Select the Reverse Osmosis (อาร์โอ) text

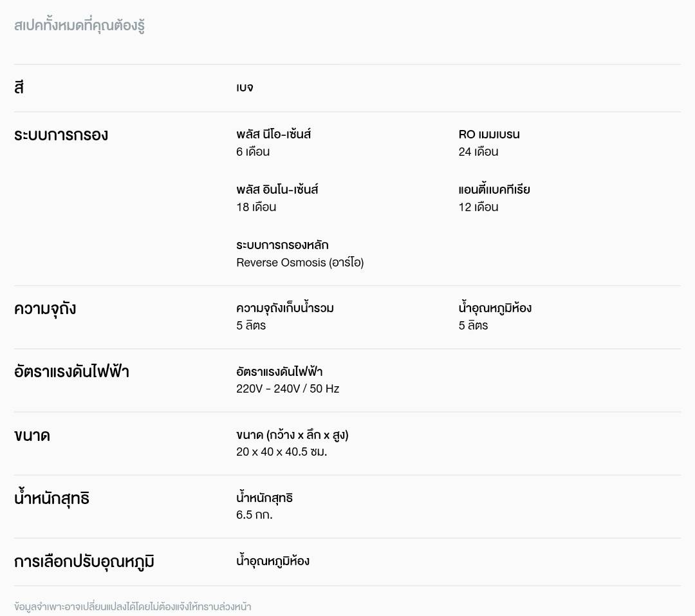300,263
